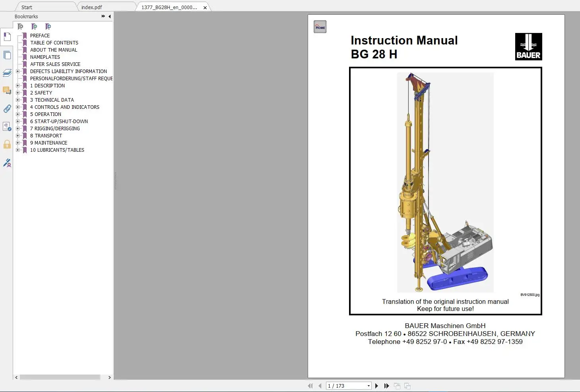Select the PREFACE bookmark
580x392 pixels.
(x=40, y=35)
